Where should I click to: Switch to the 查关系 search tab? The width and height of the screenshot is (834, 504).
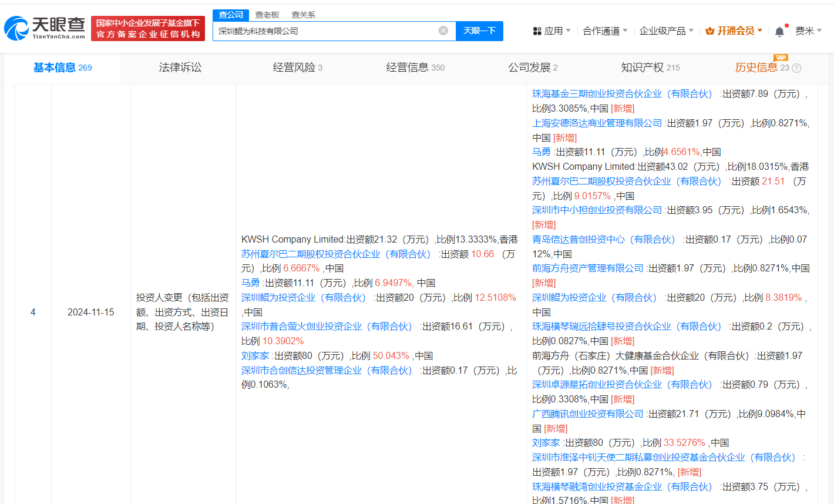click(304, 15)
